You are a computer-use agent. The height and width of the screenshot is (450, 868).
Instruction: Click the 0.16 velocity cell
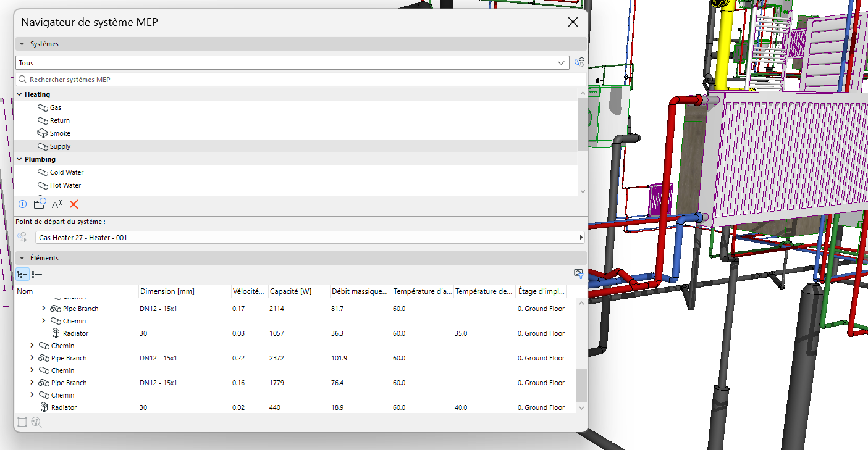tap(238, 383)
